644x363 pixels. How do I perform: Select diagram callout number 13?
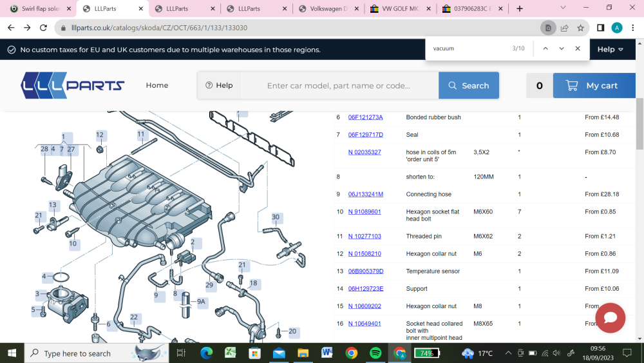coord(53,205)
